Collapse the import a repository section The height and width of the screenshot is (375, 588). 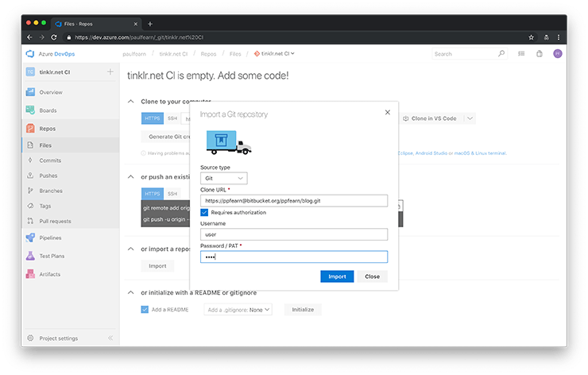point(130,249)
